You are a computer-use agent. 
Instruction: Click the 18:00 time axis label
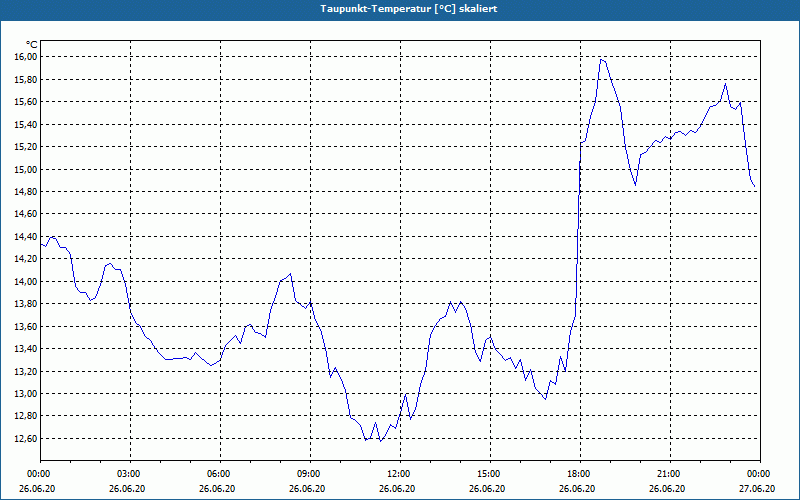(578, 474)
